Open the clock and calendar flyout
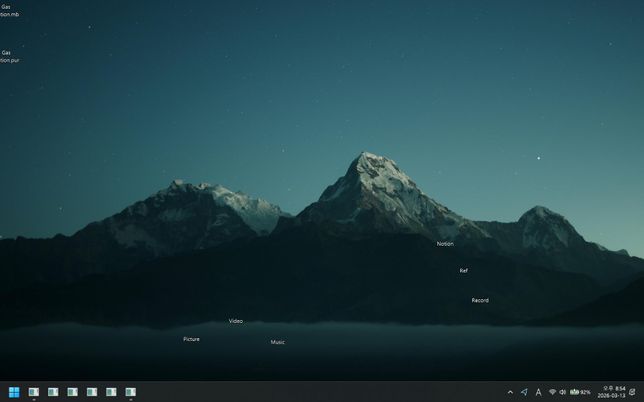 [613, 392]
